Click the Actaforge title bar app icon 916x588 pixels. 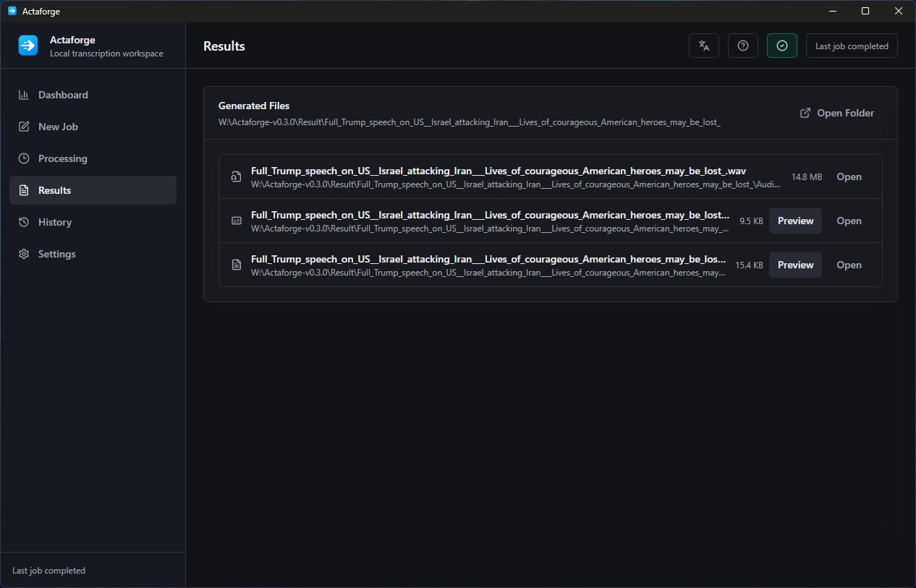(12, 11)
